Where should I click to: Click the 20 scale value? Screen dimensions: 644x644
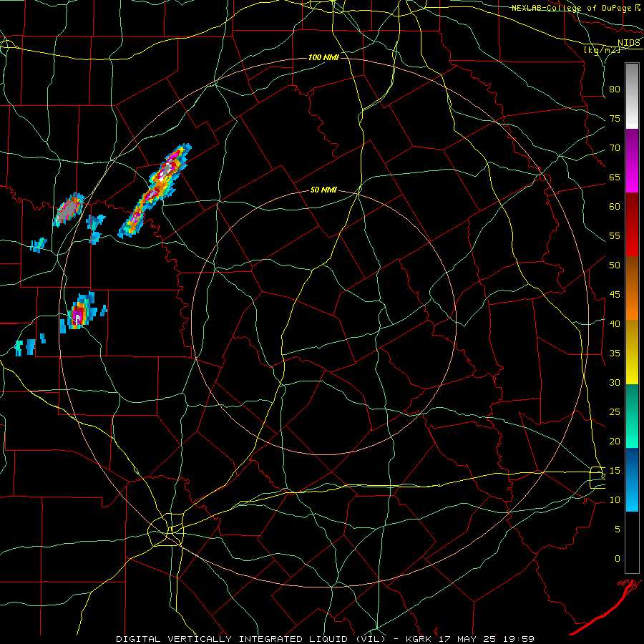point(615,441)
